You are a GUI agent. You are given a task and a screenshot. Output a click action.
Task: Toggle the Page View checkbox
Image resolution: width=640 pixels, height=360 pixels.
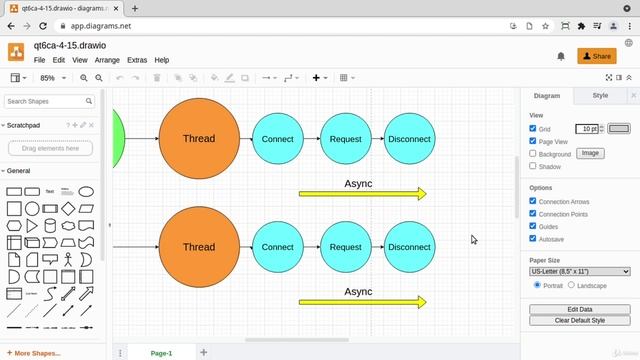coord(533,141)
